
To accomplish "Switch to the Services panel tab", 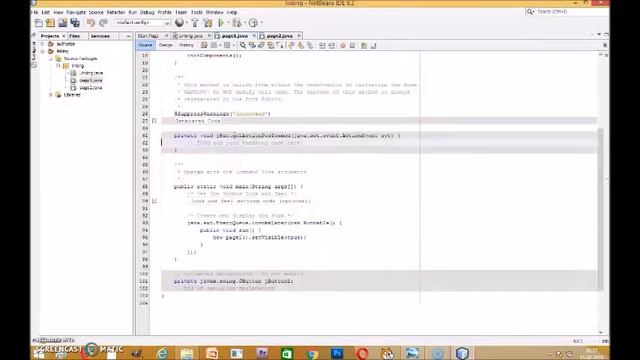I will tap(100, 36).
